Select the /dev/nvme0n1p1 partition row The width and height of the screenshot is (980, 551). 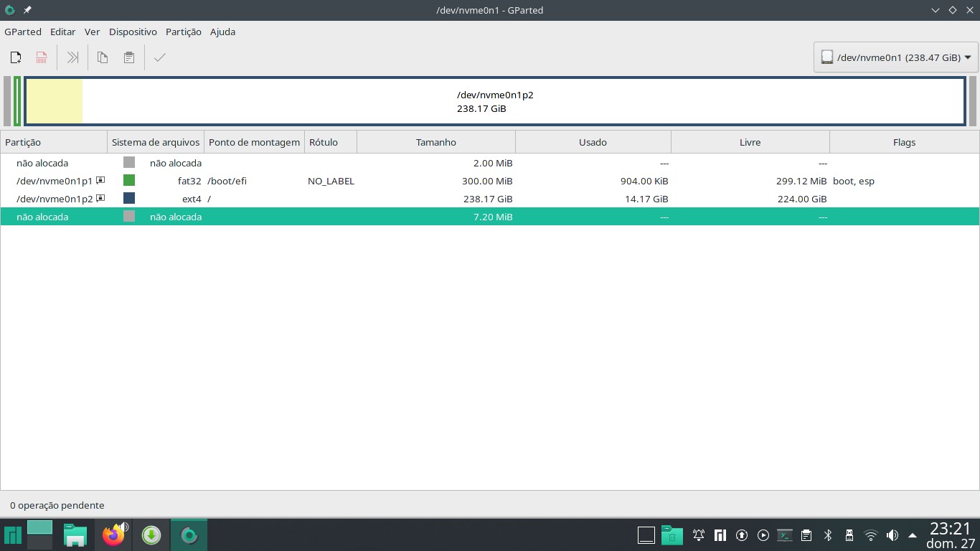[490, 181]
